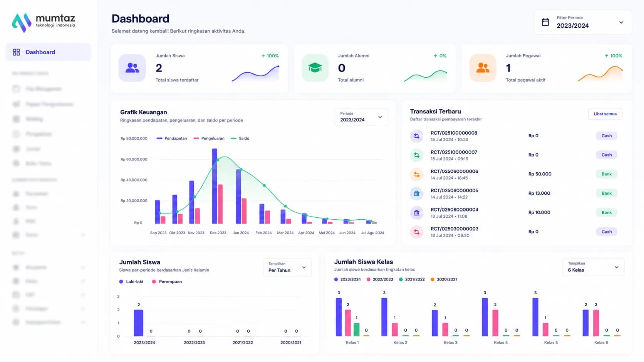Click the Jan 2024 axis label
This screenshot has height=362, width=644.
pos(241,233)
